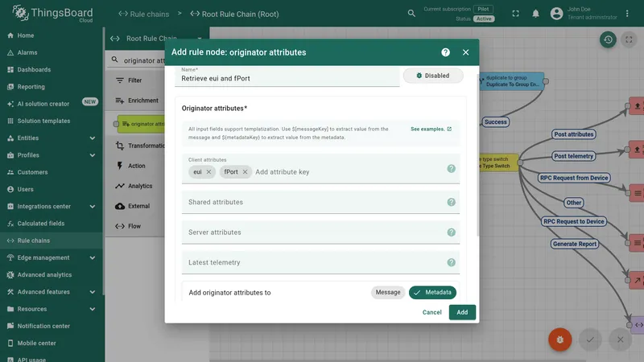Cancel adding the rule node
The height and width of the screenshot is (362, 644).
pos(431,312)
